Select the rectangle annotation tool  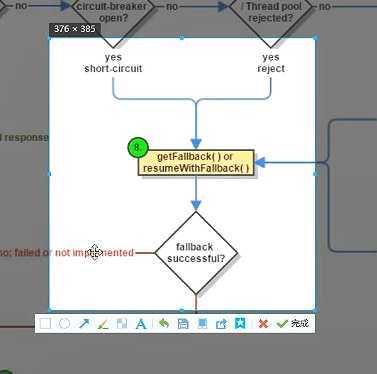[45, 323]
